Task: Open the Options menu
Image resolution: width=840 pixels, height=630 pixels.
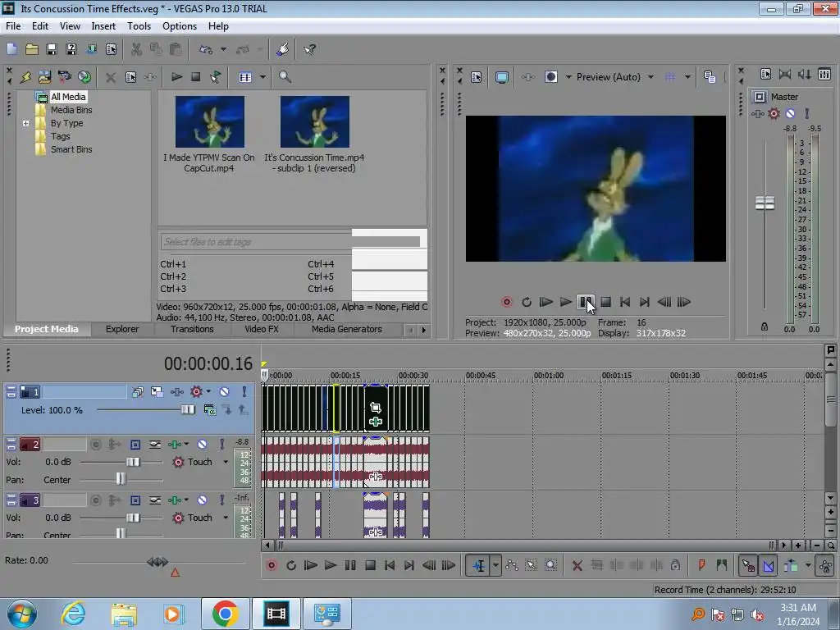Action: point(180,26)
